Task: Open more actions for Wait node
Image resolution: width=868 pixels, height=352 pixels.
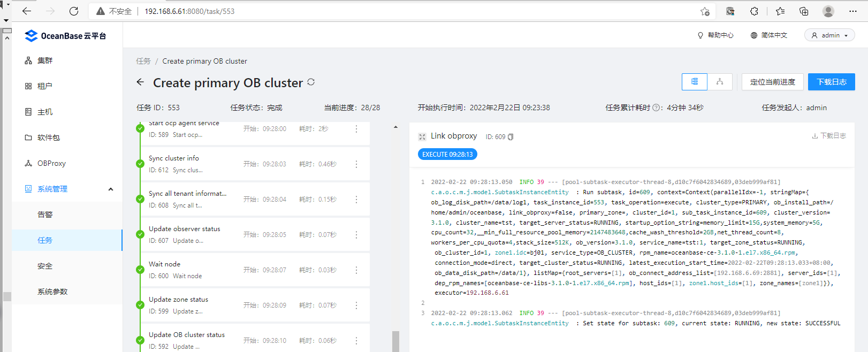Action: coord(356,270)
